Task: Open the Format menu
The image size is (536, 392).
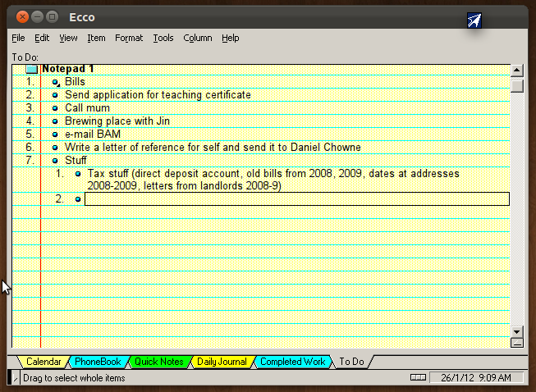Action: [129, 38]
